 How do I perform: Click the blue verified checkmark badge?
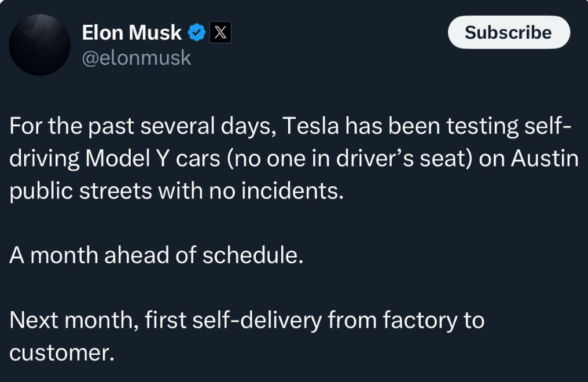pyautogui.click(x=197, y=32)
